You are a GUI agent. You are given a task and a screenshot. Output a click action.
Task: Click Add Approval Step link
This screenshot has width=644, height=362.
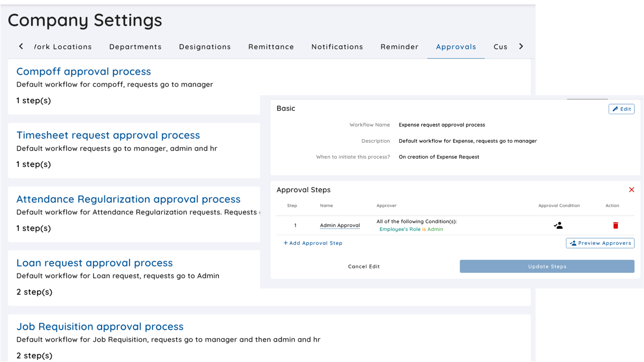(313, 243)
